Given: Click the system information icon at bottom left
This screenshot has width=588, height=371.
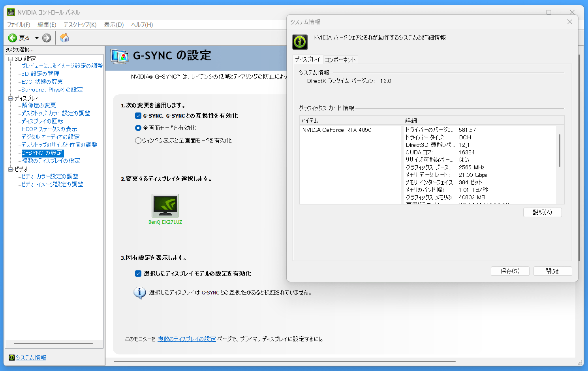Looking at the screenshot, I should [x=12, y=358].
